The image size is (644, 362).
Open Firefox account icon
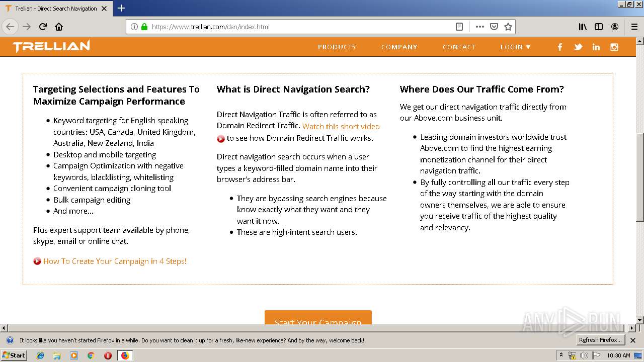(x=615, y=27)
